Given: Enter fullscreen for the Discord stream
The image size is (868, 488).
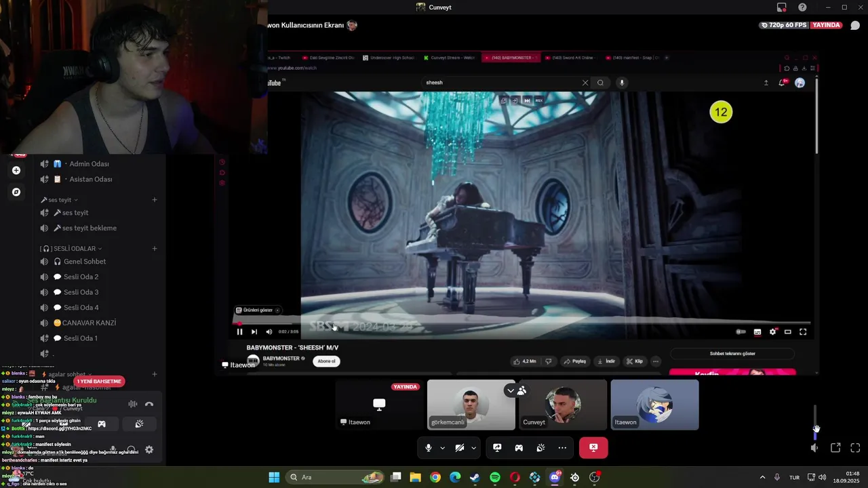Looking at the screenshot, I should (x=855, y=447).
